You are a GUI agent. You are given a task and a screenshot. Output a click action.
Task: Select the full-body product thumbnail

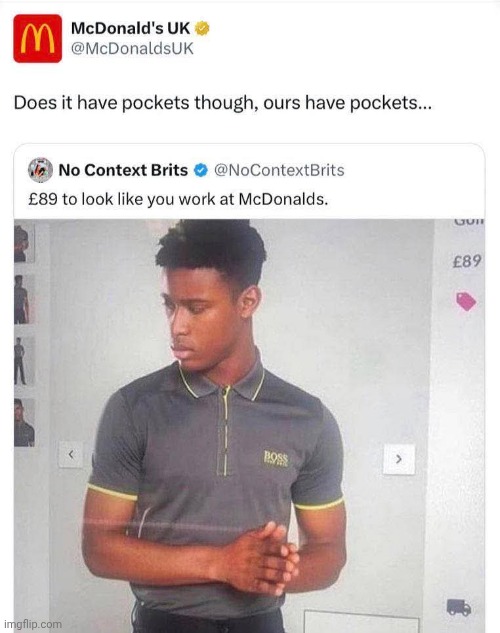(x=23, y=361)
